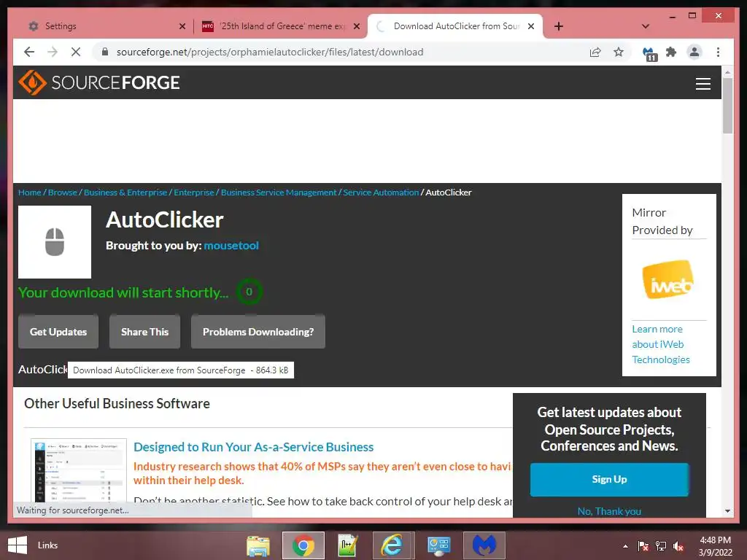Open the mousetool author link

[x=231, y=245]
